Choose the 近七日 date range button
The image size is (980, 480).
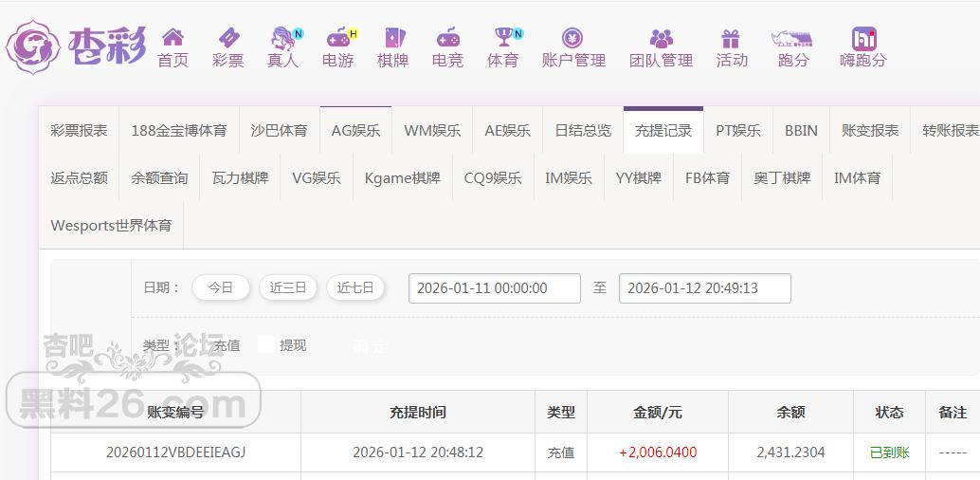(x=355, y=287)
